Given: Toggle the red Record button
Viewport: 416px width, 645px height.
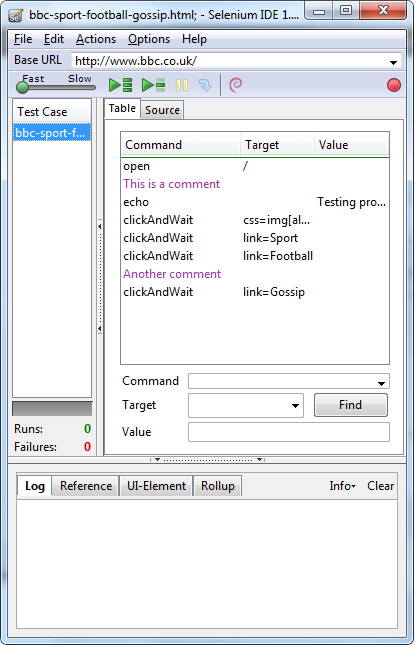Looking at the screenshot, I should (394, 85).
